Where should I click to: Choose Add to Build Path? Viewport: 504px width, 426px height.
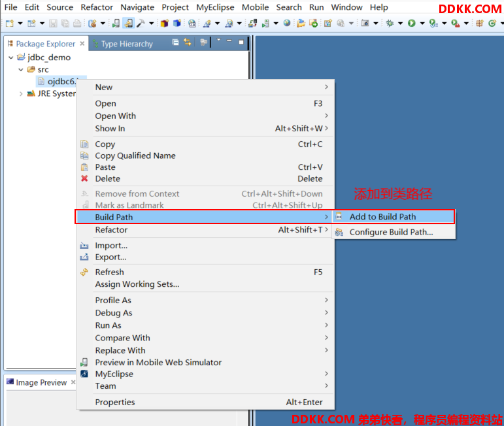(x=394, y=216)
